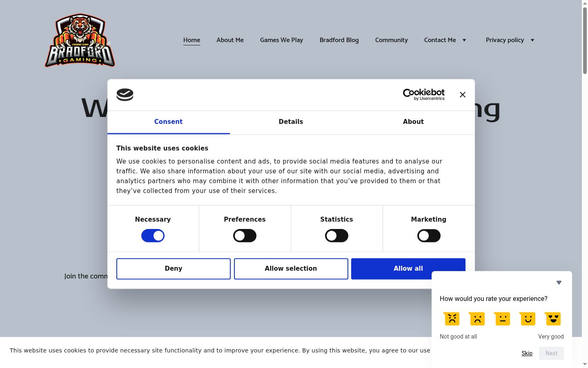Image resolution: width=588 pixels, height=368 pixels.
Task: Rate experience with the angry face
Action: point(452,319)
